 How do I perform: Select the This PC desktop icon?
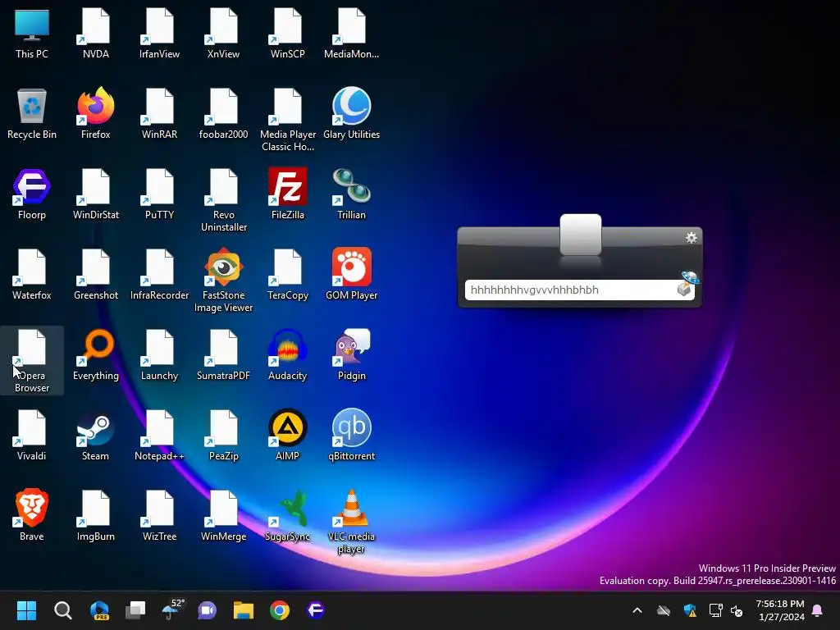pos(32,33)
